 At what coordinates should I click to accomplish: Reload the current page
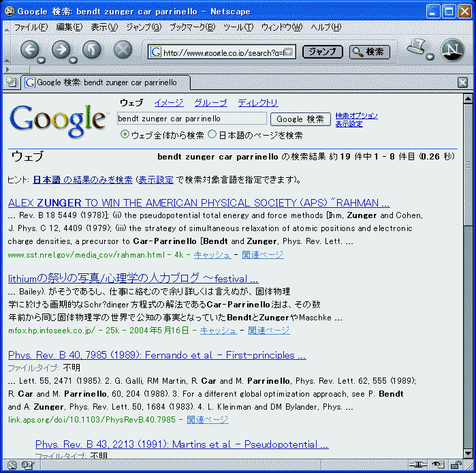(x=91, y=50)
